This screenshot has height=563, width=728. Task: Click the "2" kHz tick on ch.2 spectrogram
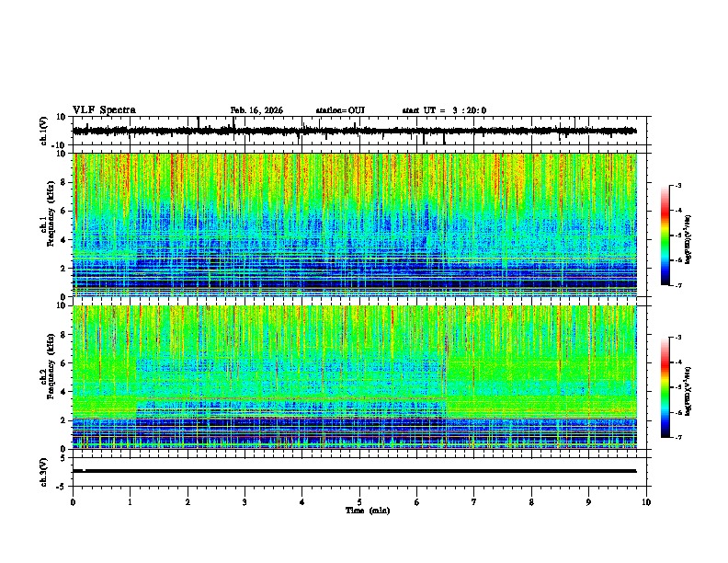click(63, 420)
